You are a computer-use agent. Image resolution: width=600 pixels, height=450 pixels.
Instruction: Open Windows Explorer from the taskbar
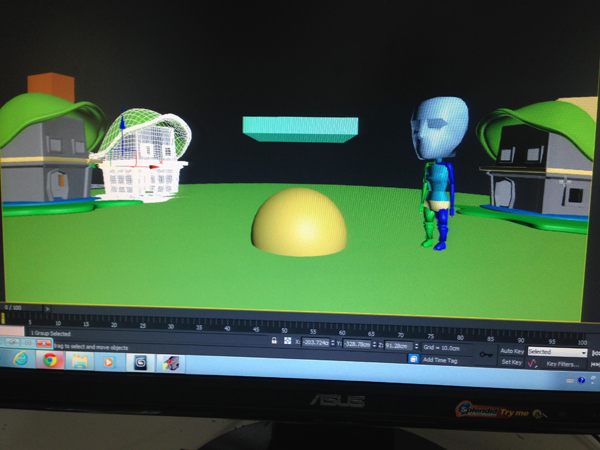click(x=79, y=361)
